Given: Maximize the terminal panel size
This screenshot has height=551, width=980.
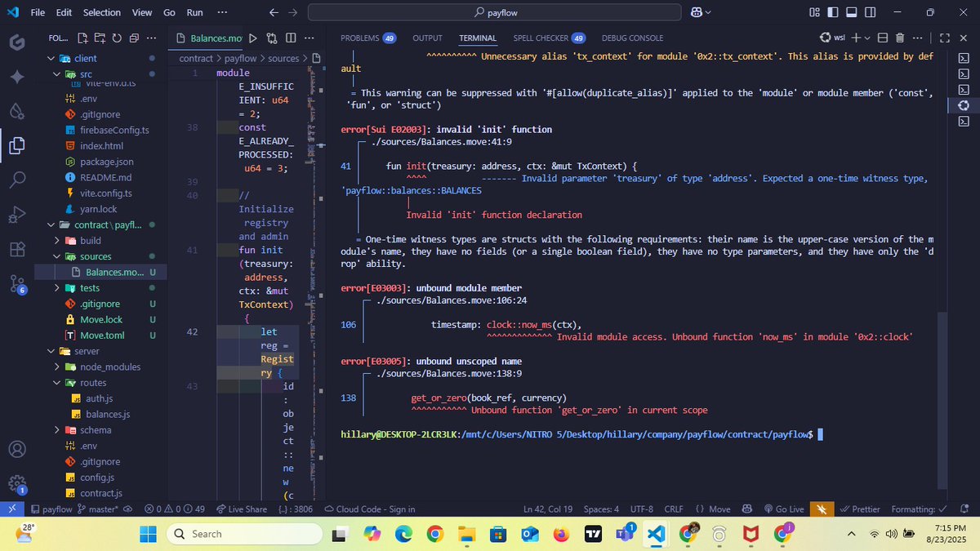Looking at the screenshot, I should click(x=944, y=38).
